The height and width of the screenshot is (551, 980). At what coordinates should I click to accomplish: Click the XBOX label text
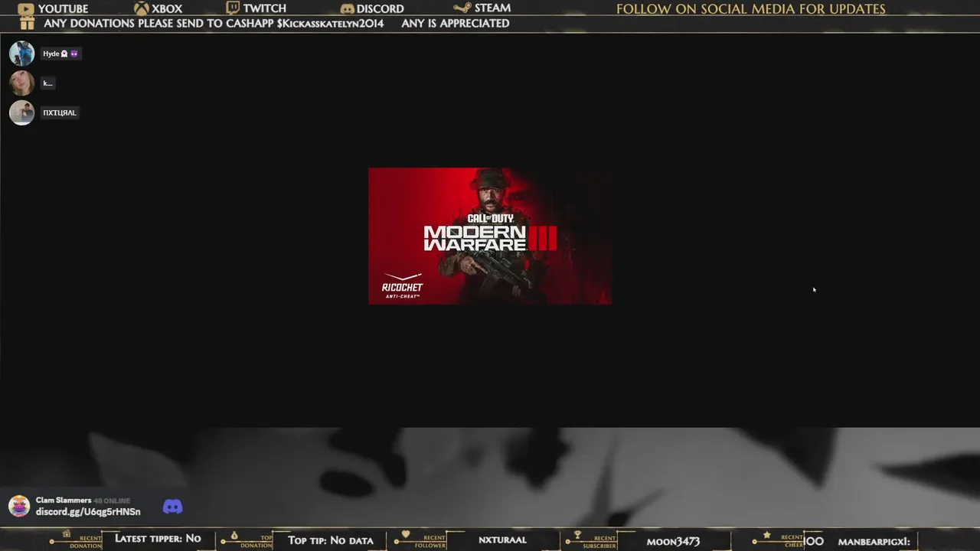167,9
